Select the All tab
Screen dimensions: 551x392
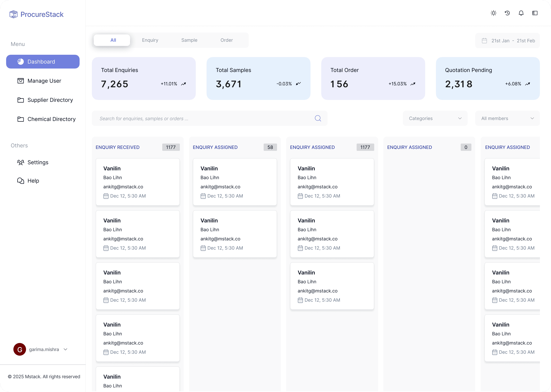coord(112,40)
